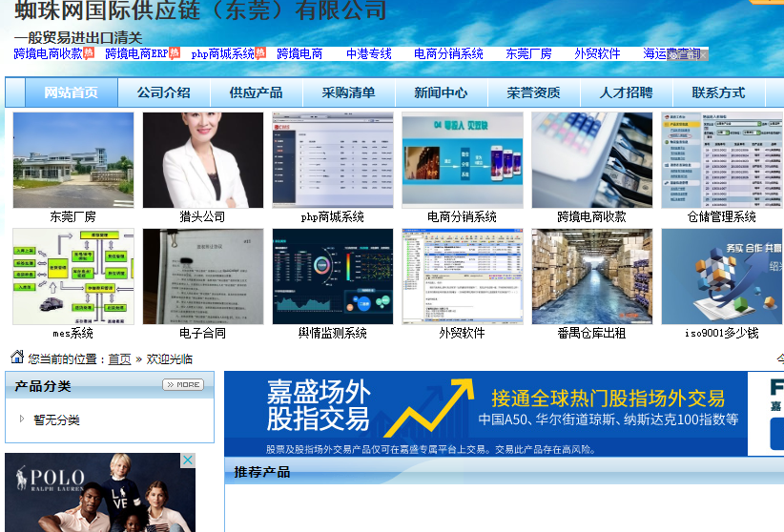Click the home icon in the breadcrumb

click(x=17, y=358)
